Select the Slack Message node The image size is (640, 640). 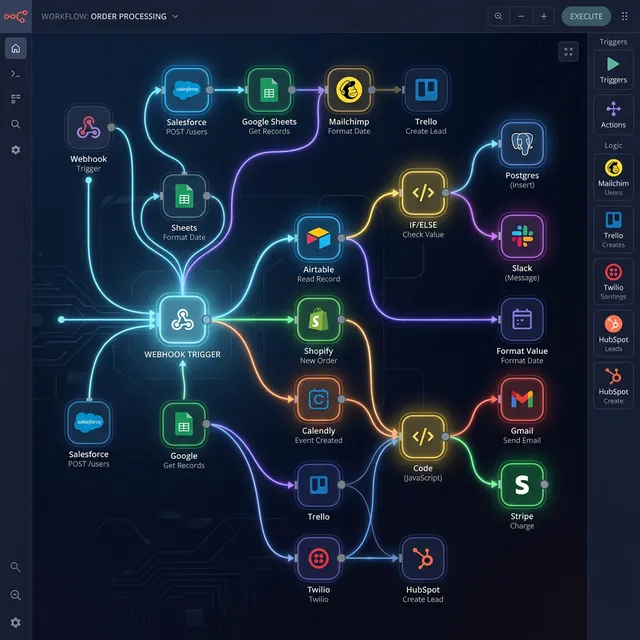(522, 236)
